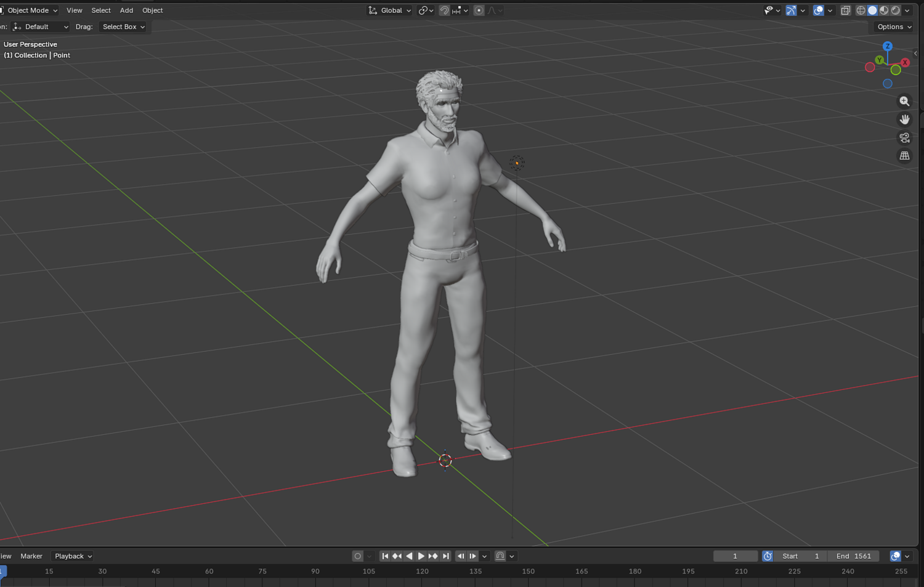Click the zoom magnifier viewport icon
The height and width of the screenshot is (587, 924).
(904, 101)
